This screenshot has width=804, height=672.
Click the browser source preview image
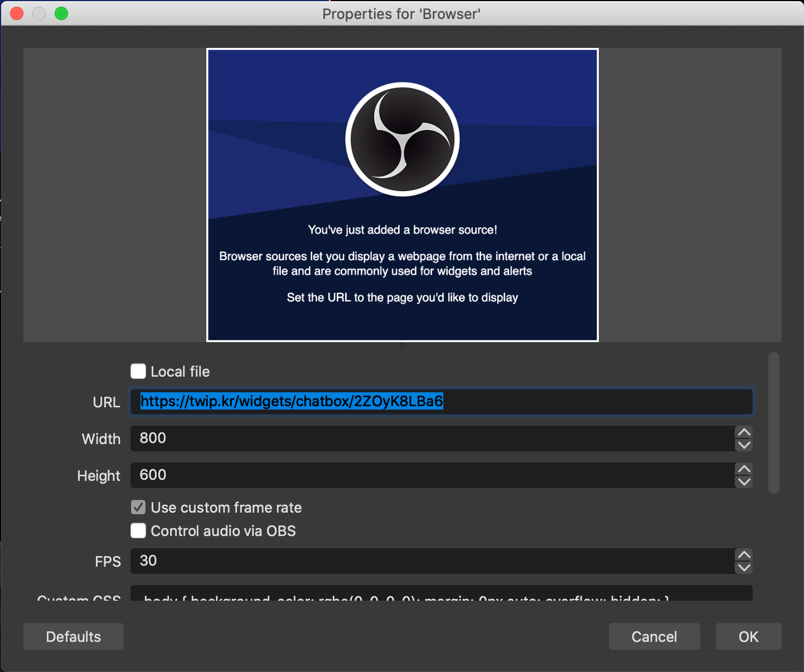tap(402, 195)
